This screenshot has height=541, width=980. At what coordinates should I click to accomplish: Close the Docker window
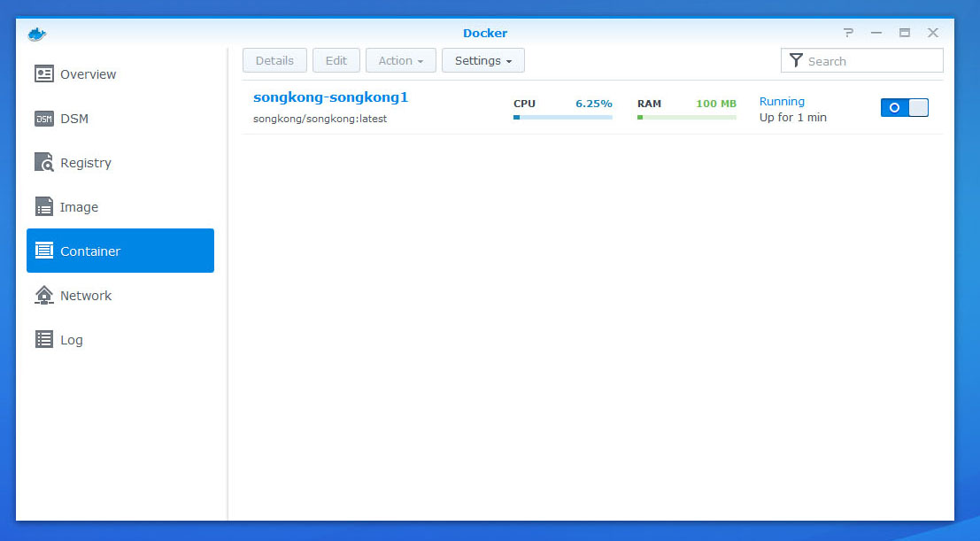coord(932,33)
